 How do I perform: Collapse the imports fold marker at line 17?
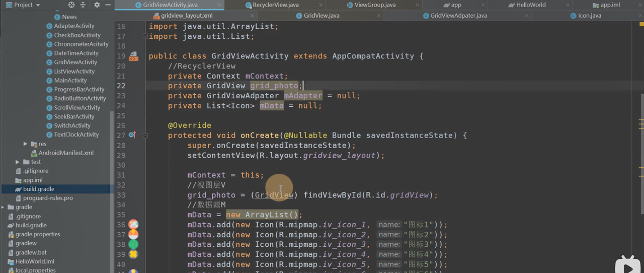click(x=145, y=36)
